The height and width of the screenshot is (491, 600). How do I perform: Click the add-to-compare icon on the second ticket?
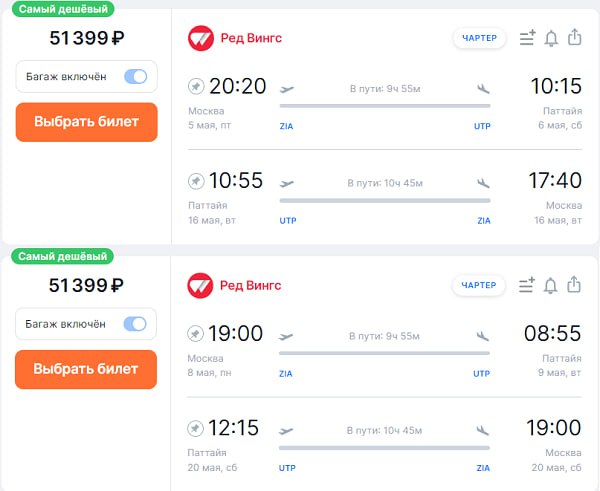click(x=528, y=285)
